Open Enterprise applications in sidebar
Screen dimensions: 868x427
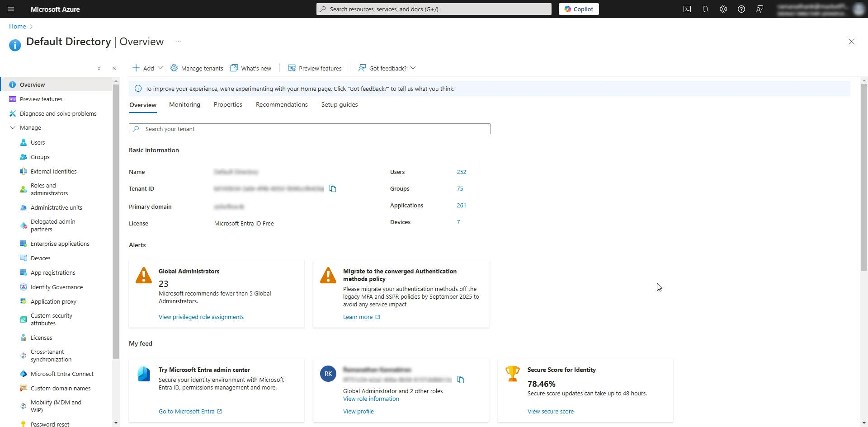click(x=60, y=244)
